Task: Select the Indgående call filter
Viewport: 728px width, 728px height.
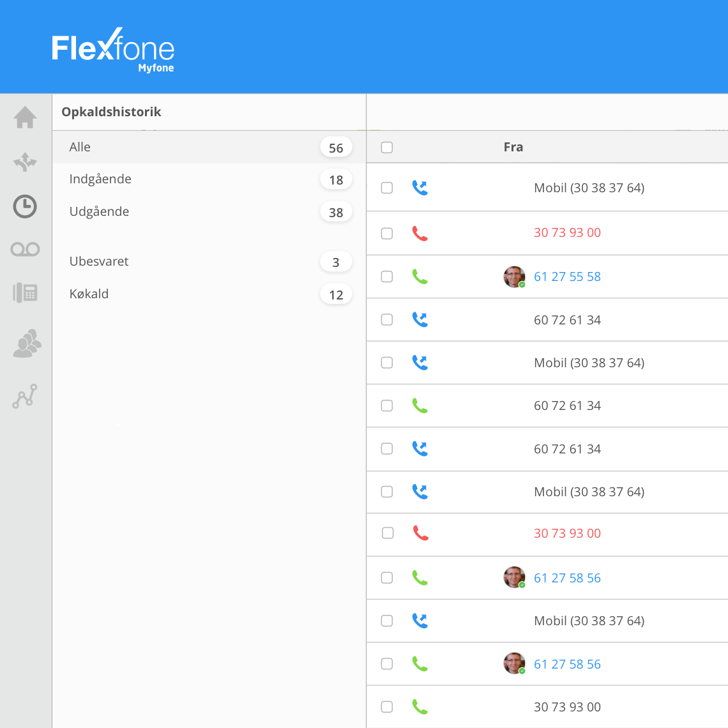Action: click(209, 179)
